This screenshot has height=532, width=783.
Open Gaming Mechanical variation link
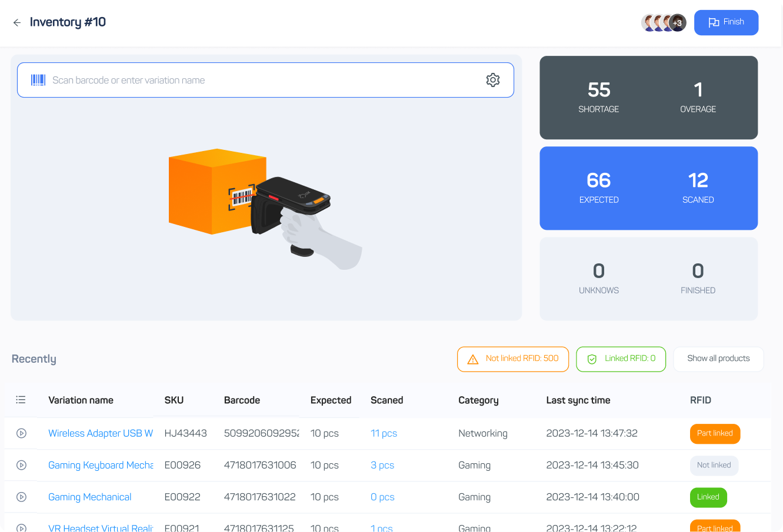tap(90, 497)
